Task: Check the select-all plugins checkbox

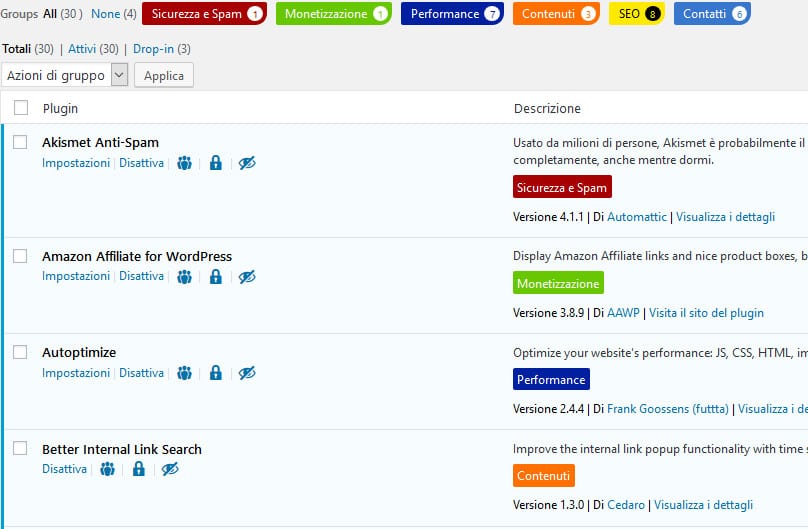Action: [21, 108]
